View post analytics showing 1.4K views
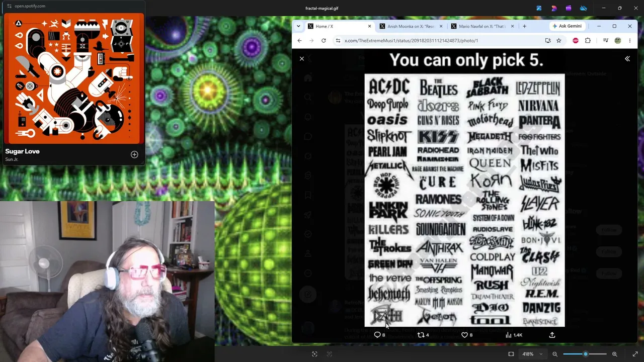The height and width of the screenshot is (362, 644). tap(514, 335)
